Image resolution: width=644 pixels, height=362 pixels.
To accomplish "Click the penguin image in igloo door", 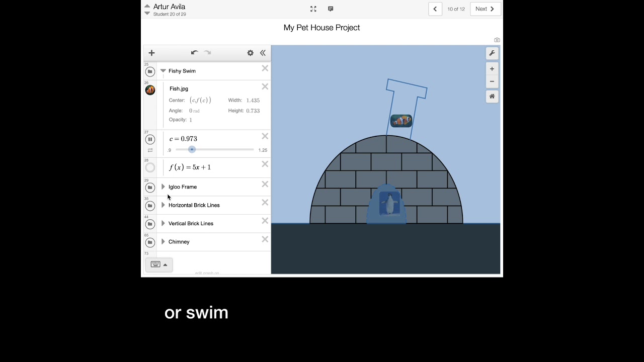I will tap(389, 204).
